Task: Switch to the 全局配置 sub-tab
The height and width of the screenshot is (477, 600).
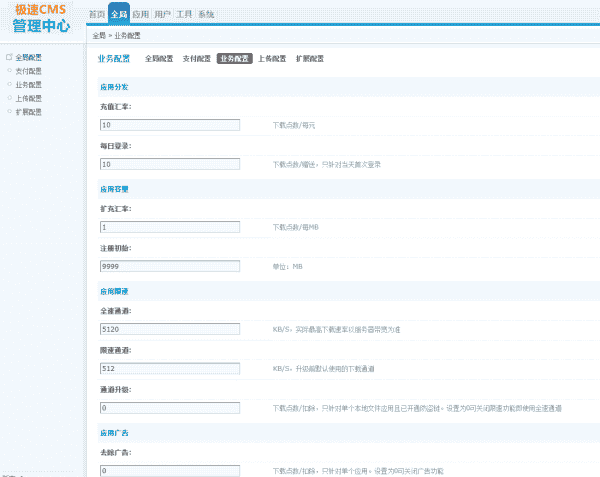Action: pos(159,59)
